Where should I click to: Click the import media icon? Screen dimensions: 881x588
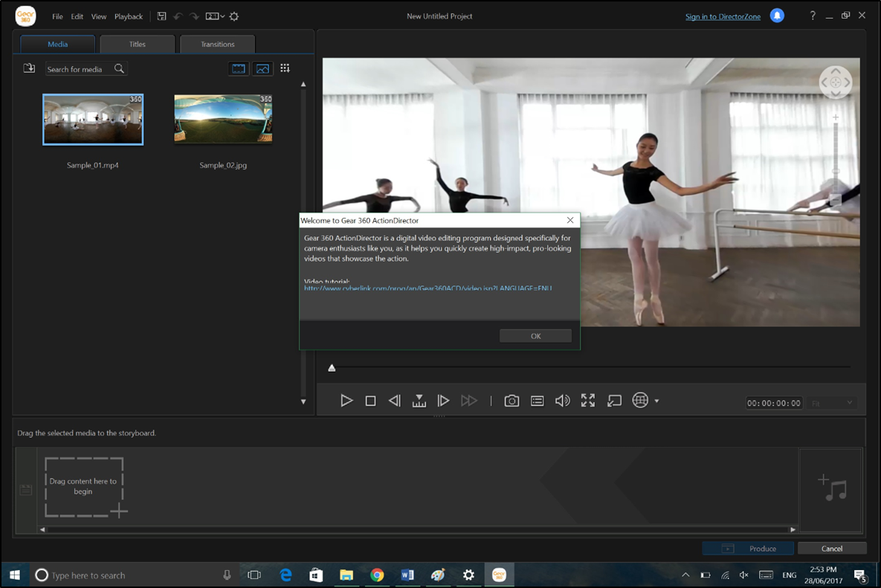coord(29,68)
